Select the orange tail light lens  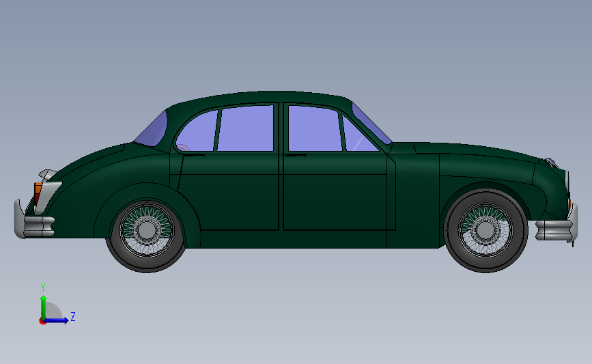click(38, 188)
